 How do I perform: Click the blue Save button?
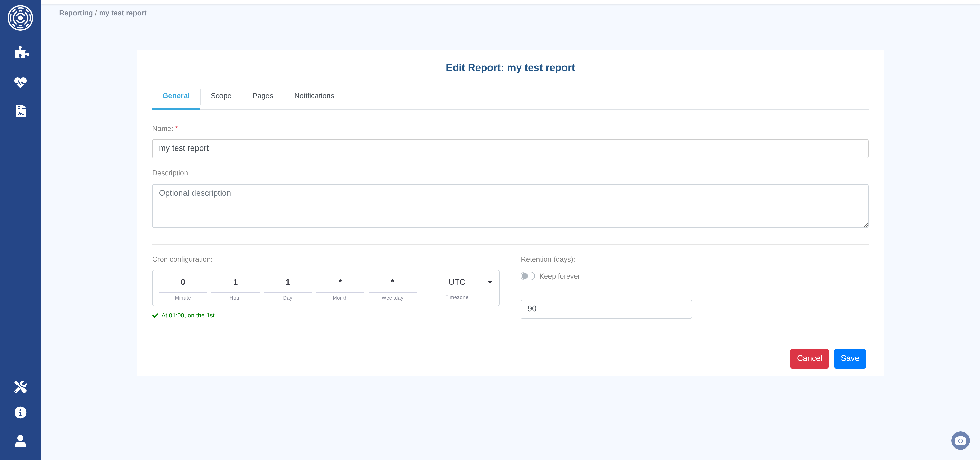pyautogui.click(x=850, y=358)
